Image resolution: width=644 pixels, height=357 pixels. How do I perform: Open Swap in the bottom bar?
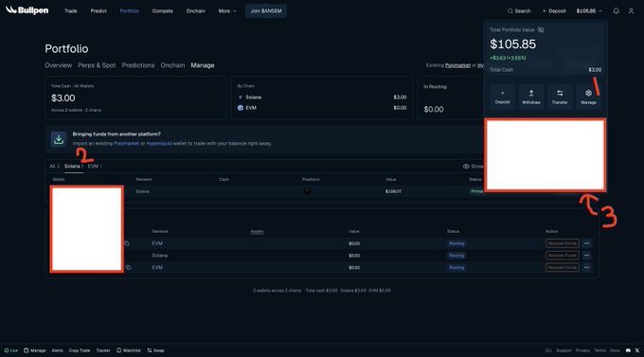point(155,350)
